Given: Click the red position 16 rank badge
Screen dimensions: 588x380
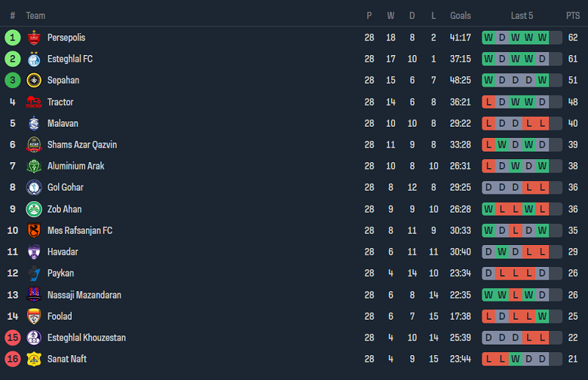Looking at the screenshot, I should (x=12, y=359).
